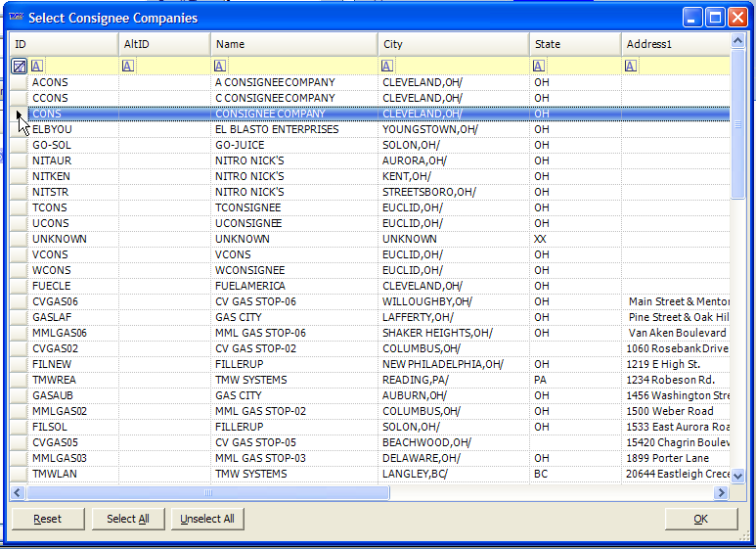The image size is (756, 549).
Task: Click the application icon in the title bar
Action: (15, 18)
